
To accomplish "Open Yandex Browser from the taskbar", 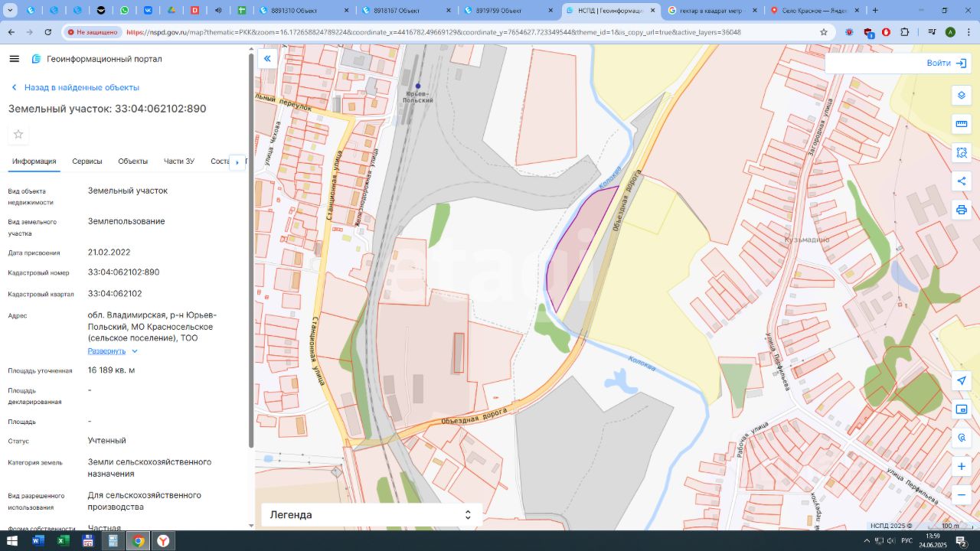I will pyautogui.click(x=163, y=541).
